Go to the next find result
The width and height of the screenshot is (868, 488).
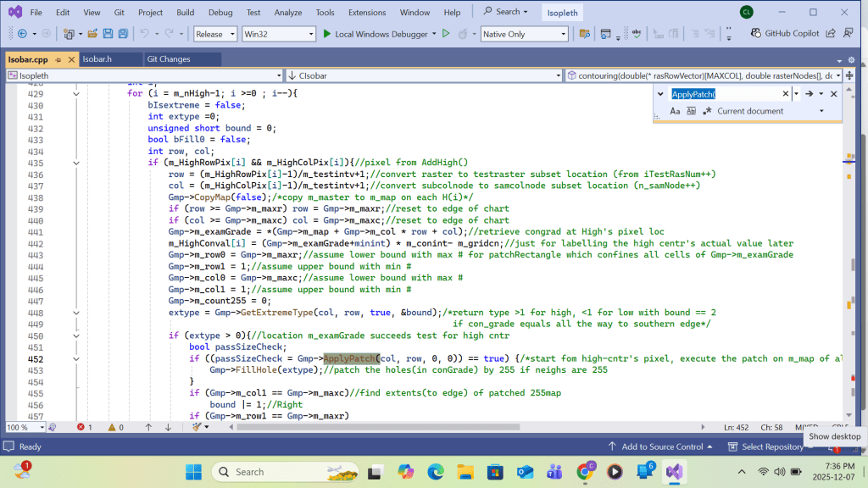809,94
